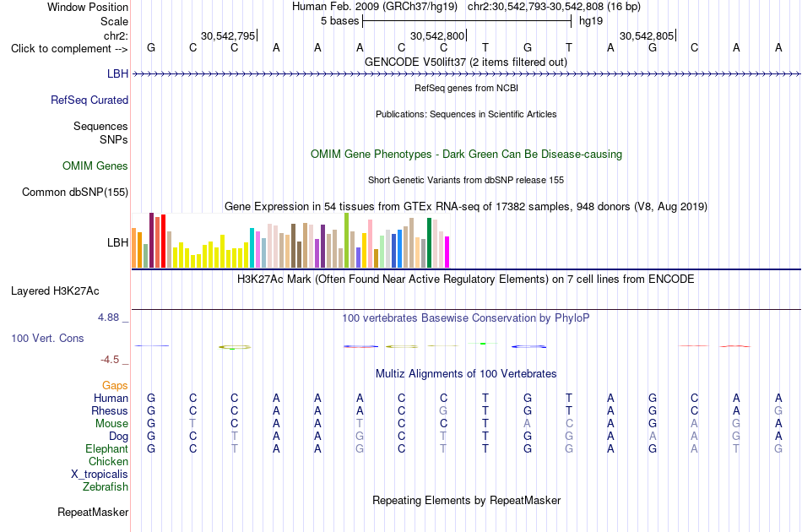The image size is (802, 532).
Task: Select the Mouse species row label
Action: (111, 424)
